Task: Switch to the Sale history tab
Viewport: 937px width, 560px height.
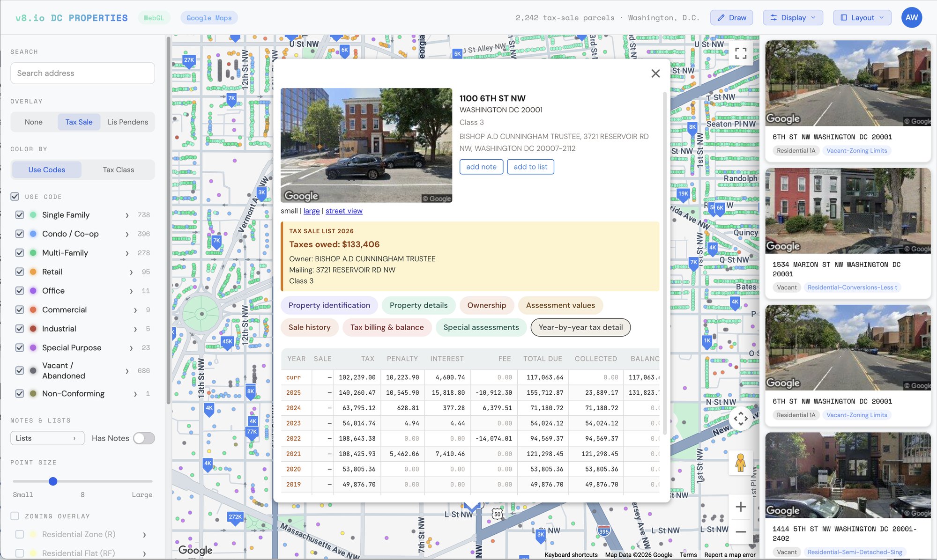Action: click(x=309, y=327)
